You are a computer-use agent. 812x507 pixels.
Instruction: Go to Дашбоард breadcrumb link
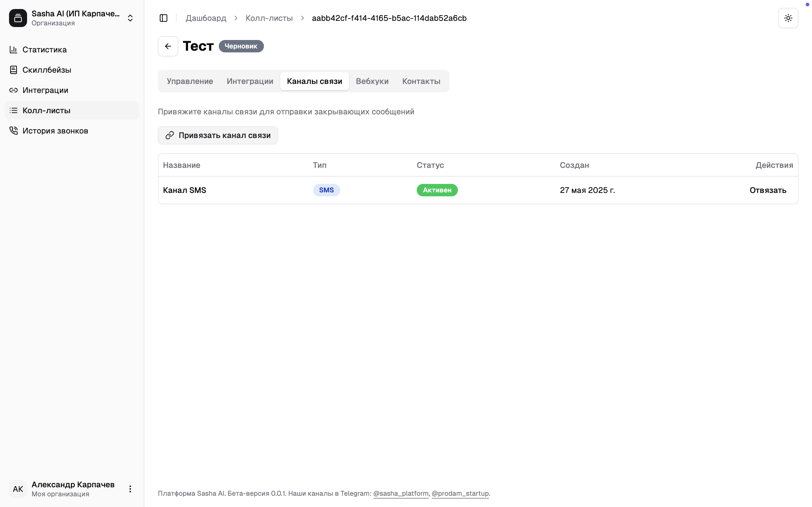(206, 18)
